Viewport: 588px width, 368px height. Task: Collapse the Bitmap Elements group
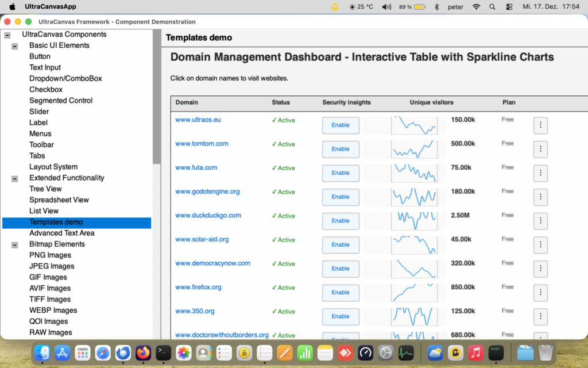pyautogui.click(x=14, y=244)
